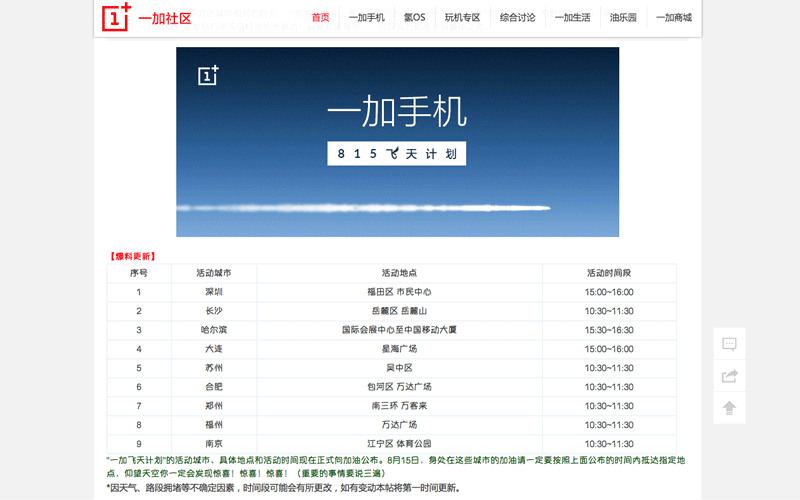The width and height of the screenshot is (800, 500).
Task: Open the 一加社区 community title link
Action: [164, 19]
